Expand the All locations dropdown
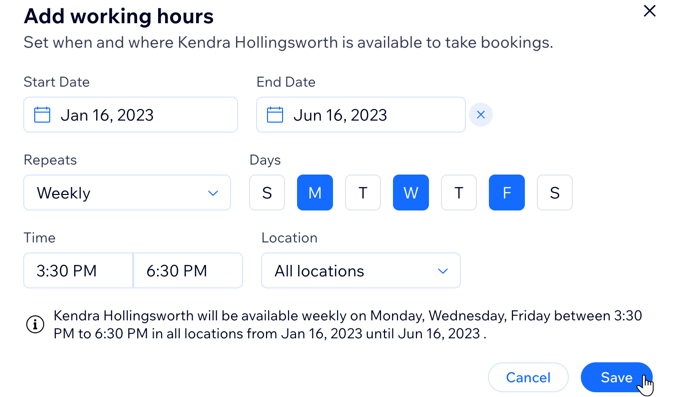 (x=361, y=270)
